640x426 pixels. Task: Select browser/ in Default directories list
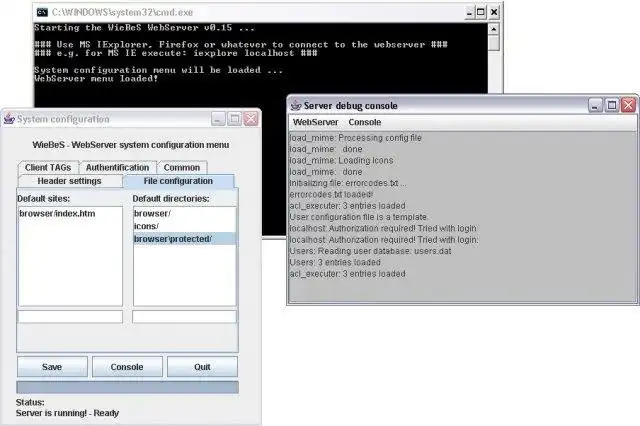click(x=184, y=213)
